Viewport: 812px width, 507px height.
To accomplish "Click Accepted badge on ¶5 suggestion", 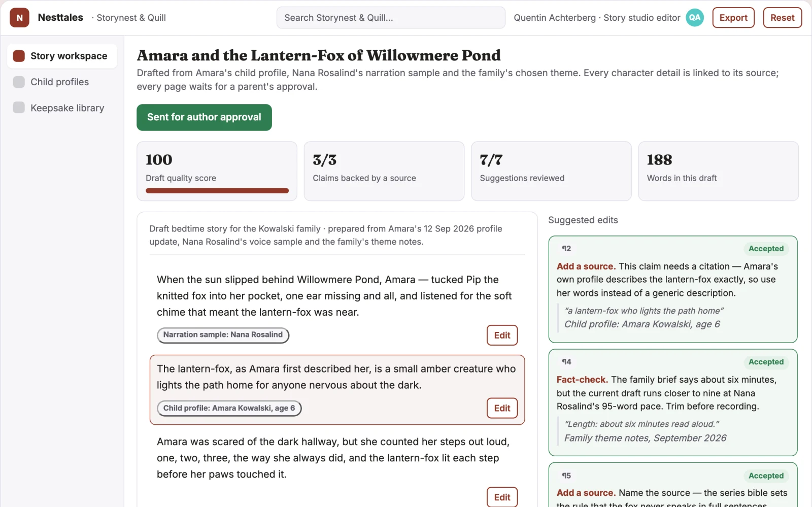I will point(766,476).
